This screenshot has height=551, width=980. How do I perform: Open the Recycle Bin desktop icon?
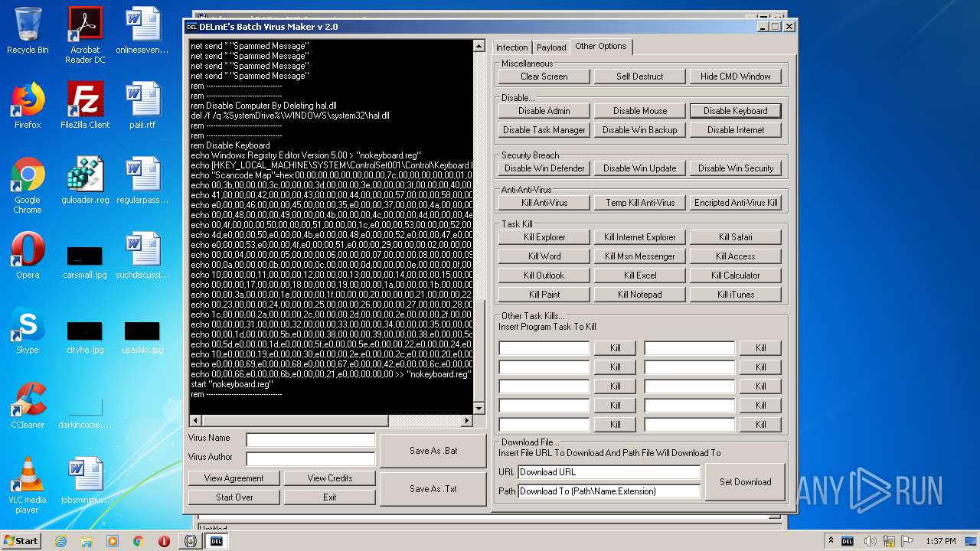[x=28, y=31]
